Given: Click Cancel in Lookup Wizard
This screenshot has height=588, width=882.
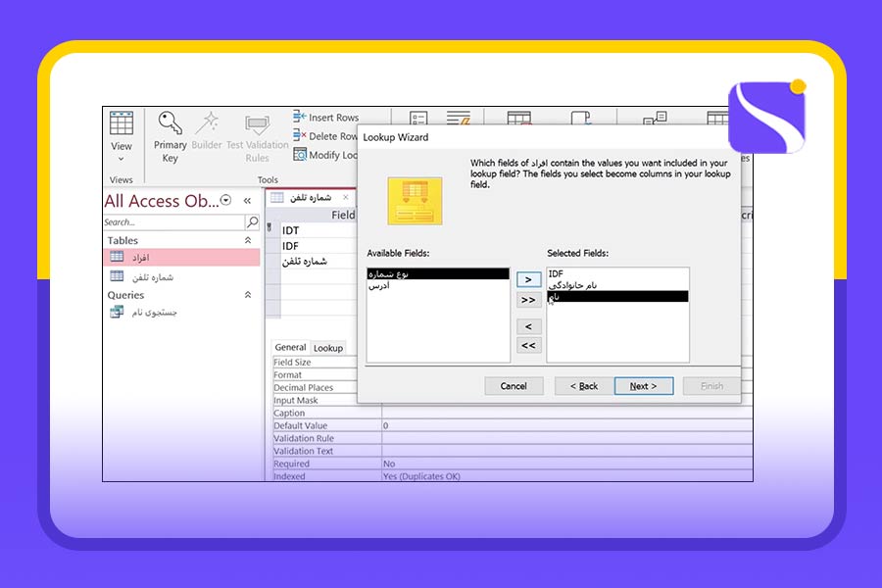Looking at the screenshot, I should coord(514,386).
